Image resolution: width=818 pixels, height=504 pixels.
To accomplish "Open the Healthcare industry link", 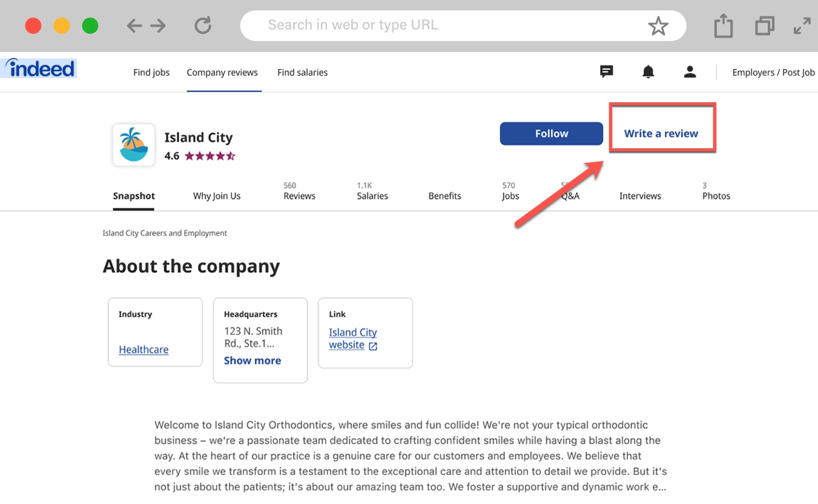I will (143, 350).
